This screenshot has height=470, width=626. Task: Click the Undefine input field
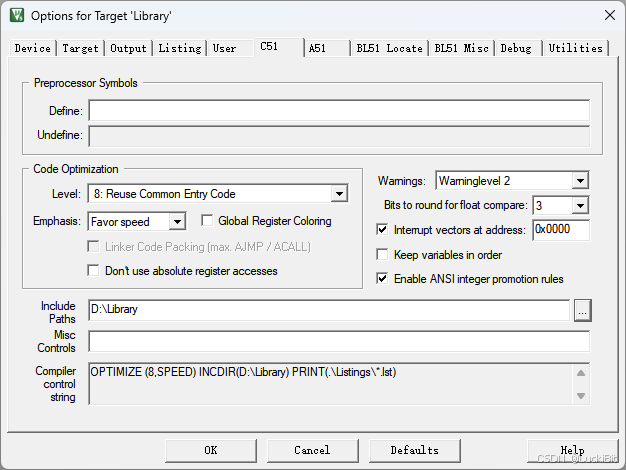click(x=339, y=136)
